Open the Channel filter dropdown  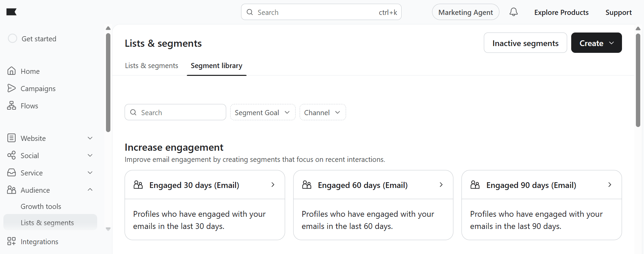click(x=323, y=112)
